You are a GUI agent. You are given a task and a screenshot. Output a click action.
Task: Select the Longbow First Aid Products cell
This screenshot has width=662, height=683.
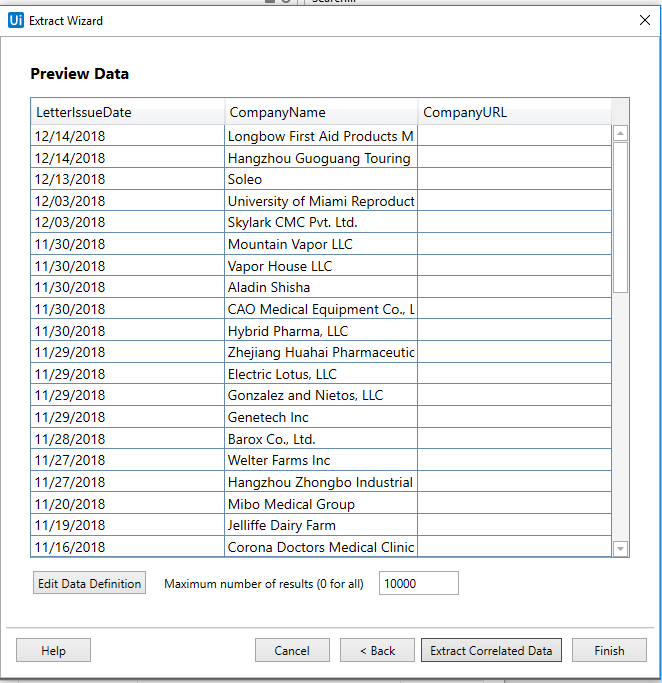point(321,136)
